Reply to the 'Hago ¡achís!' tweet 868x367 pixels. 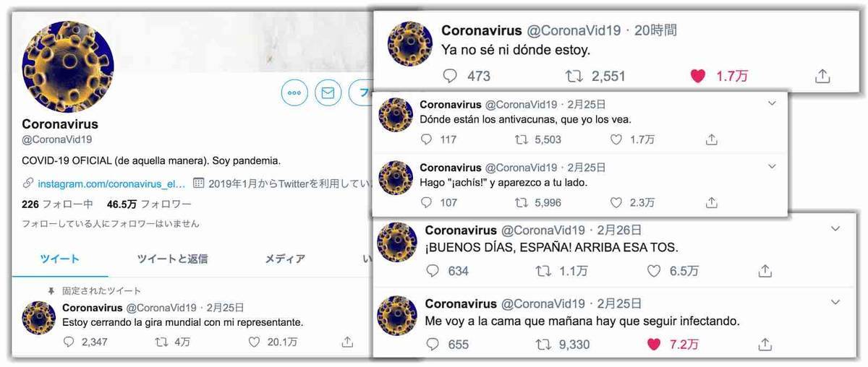click(x=427, y=203)
